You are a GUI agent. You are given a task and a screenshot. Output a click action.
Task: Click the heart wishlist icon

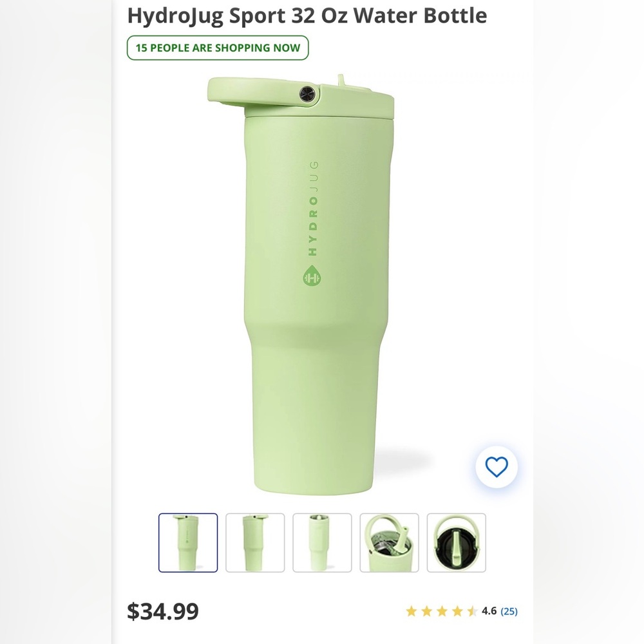[495, 468]
